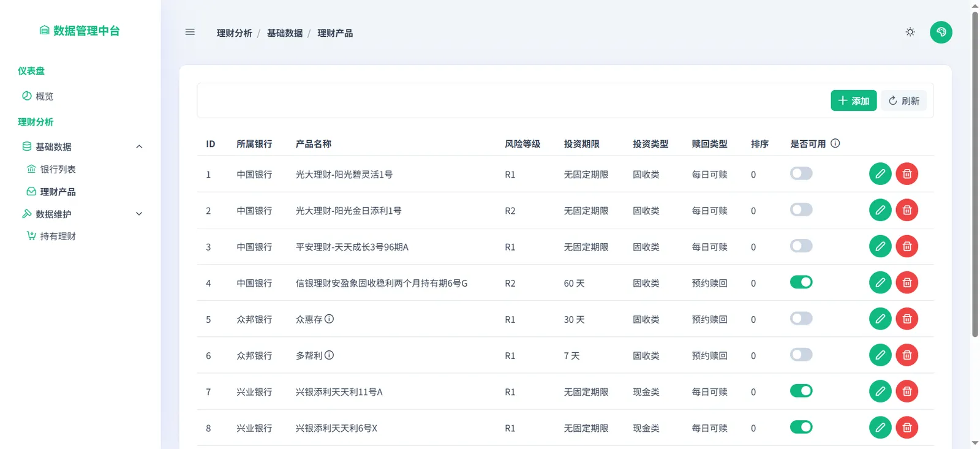Open 持有理财 in the sidebar
This screenshot has height=449, width=980.
click(x=51, y=236)
